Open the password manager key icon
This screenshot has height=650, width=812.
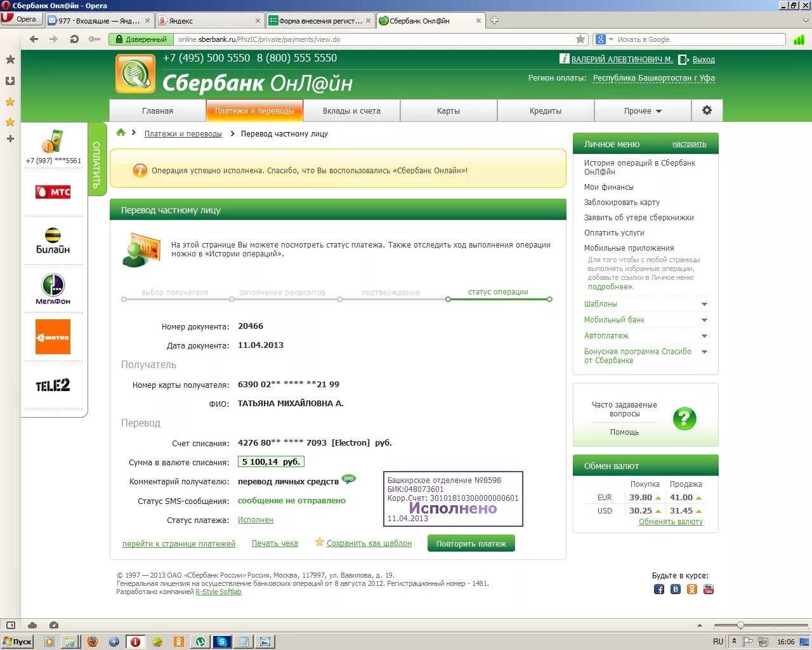pos(95,39)
